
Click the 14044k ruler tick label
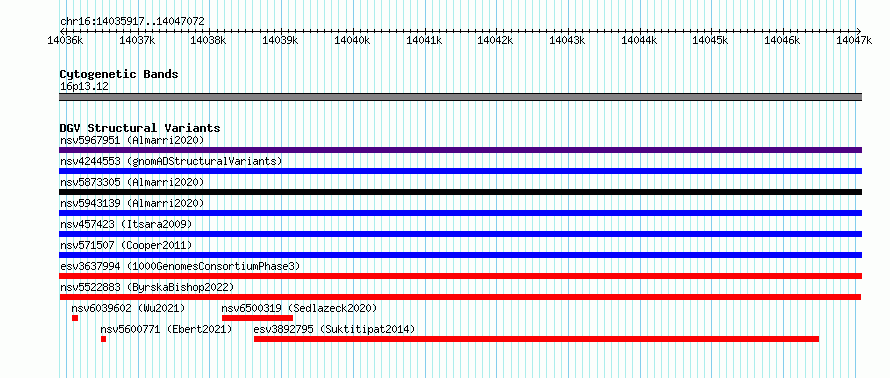pos(639,40)
